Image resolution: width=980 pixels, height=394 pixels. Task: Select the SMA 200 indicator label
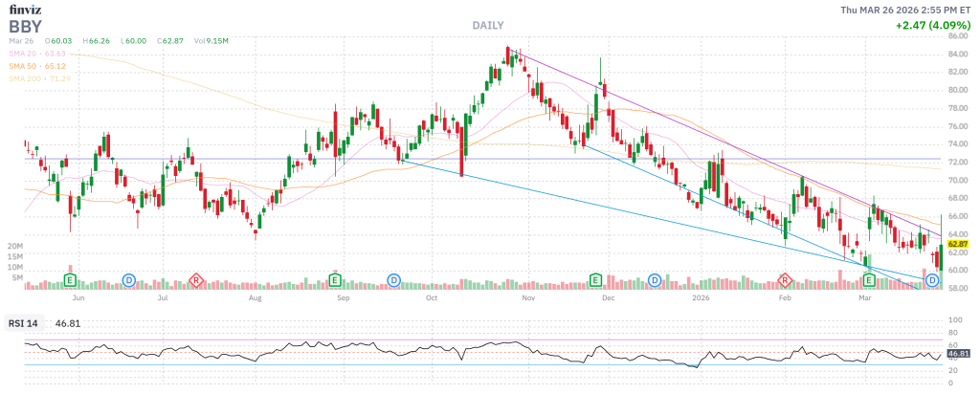pyautogui.click(x=41, y=78)
